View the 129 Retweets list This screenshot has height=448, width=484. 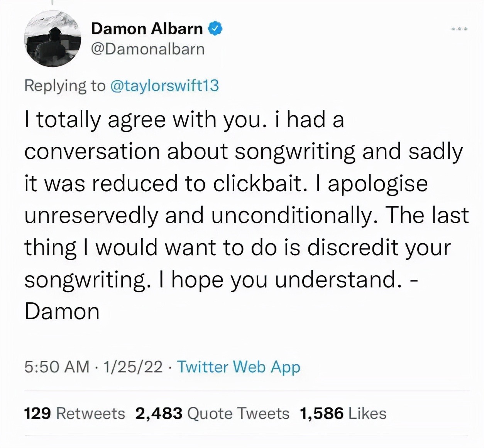click(x=74, y=413)
